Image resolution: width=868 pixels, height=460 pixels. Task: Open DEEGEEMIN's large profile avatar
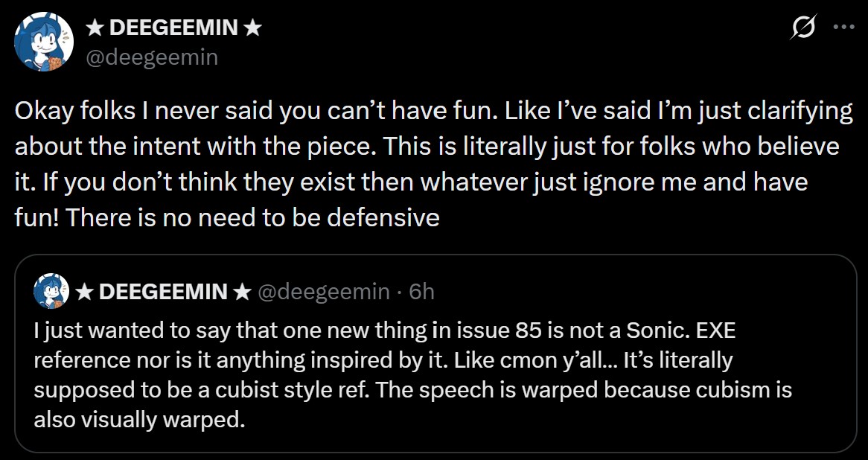[44, 42]
